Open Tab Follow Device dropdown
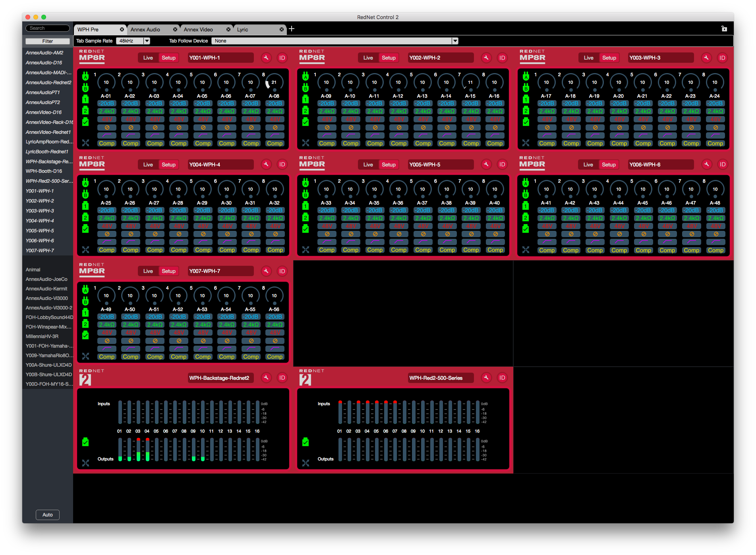 click(x=335, y=41)
